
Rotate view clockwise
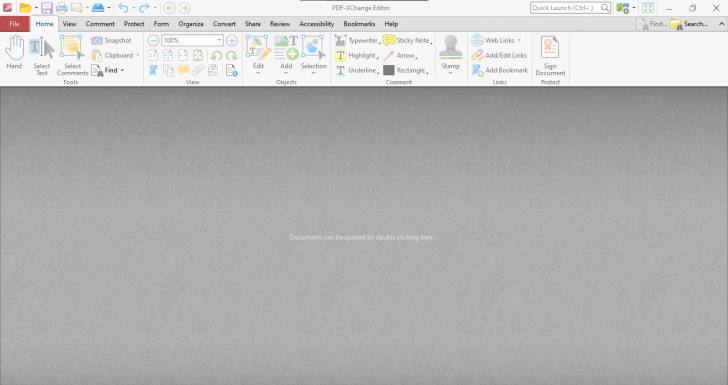pos(231,56)
